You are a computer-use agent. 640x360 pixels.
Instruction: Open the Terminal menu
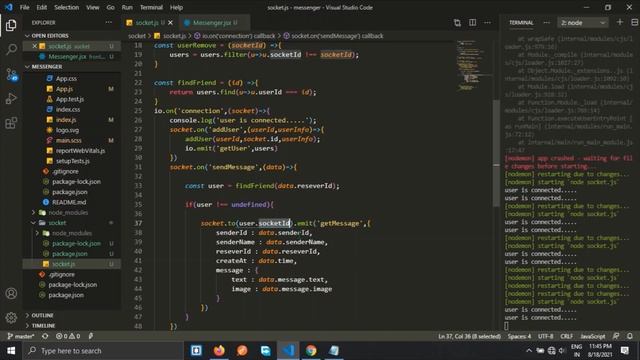tap(151, 7)
